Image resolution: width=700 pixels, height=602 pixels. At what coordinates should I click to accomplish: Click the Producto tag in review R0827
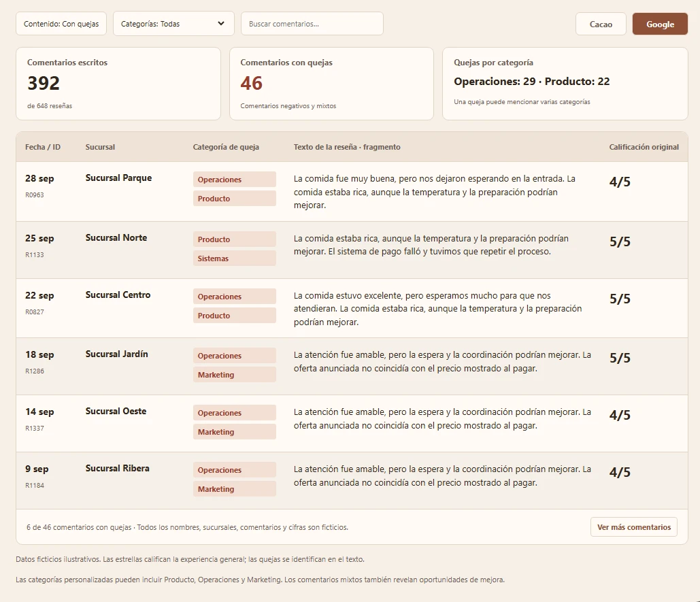click(235, 316)
